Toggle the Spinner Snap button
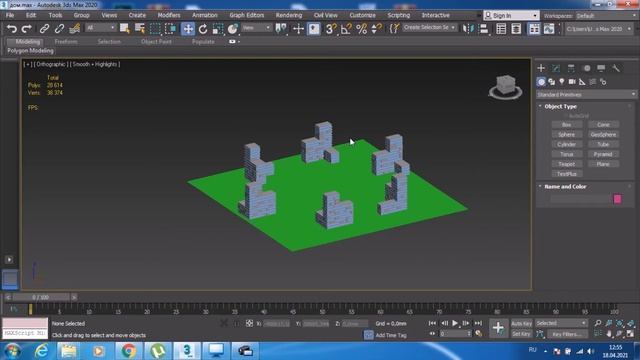 click(376, 29)
